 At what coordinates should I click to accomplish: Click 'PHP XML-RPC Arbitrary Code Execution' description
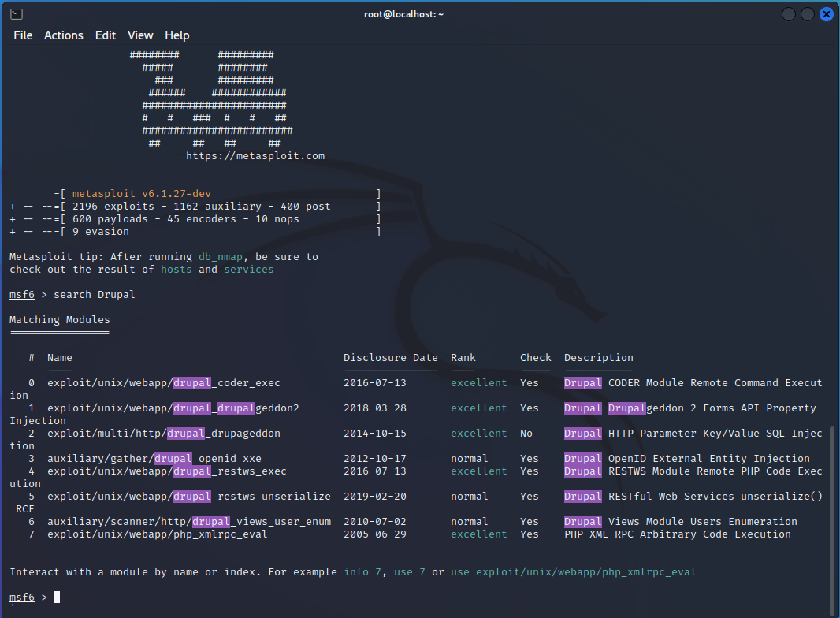coord(677,534)
